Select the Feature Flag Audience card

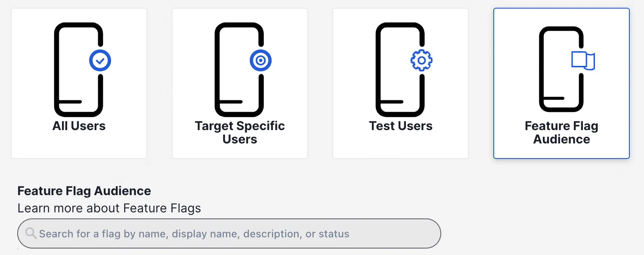tap(561, 83)
